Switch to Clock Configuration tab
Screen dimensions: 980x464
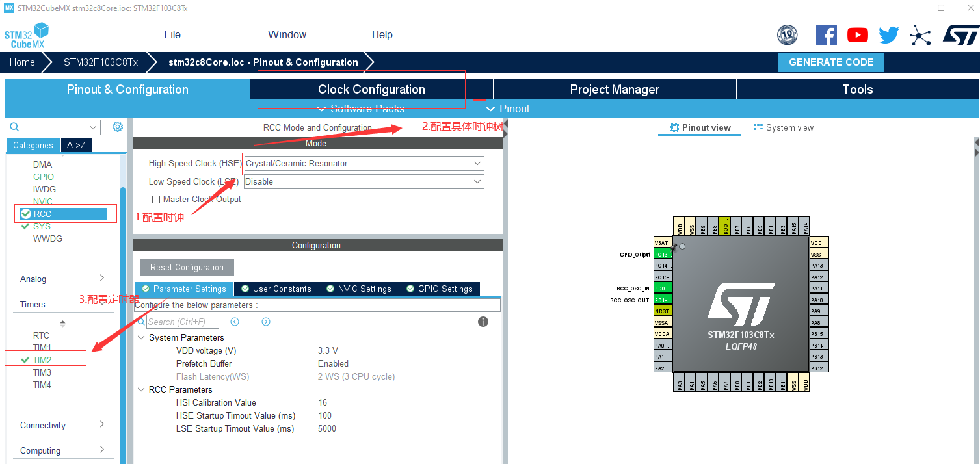(x=371, y=90)
